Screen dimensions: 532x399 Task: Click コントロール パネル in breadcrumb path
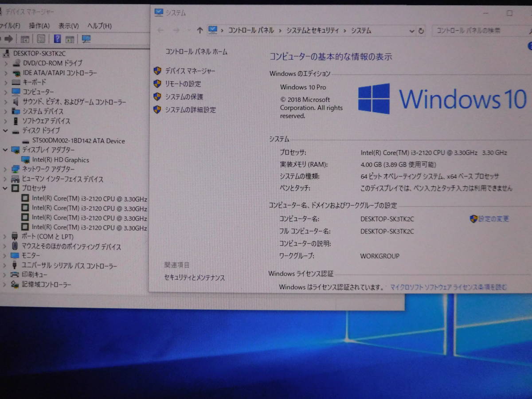coord(251,30)
